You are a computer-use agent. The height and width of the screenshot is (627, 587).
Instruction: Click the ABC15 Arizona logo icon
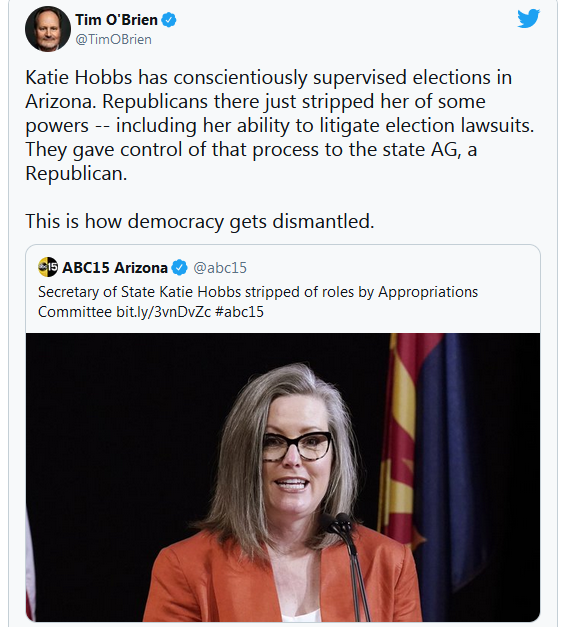tap(48, 267)
